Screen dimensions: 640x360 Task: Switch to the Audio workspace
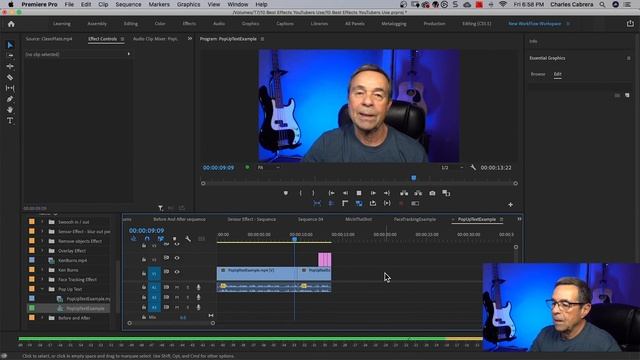pos(219,24)
